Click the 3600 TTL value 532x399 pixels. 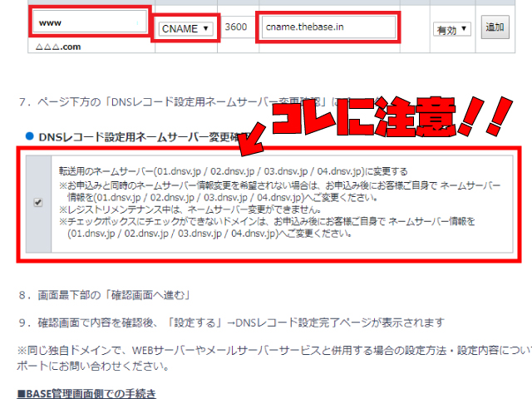click(236, 27)
